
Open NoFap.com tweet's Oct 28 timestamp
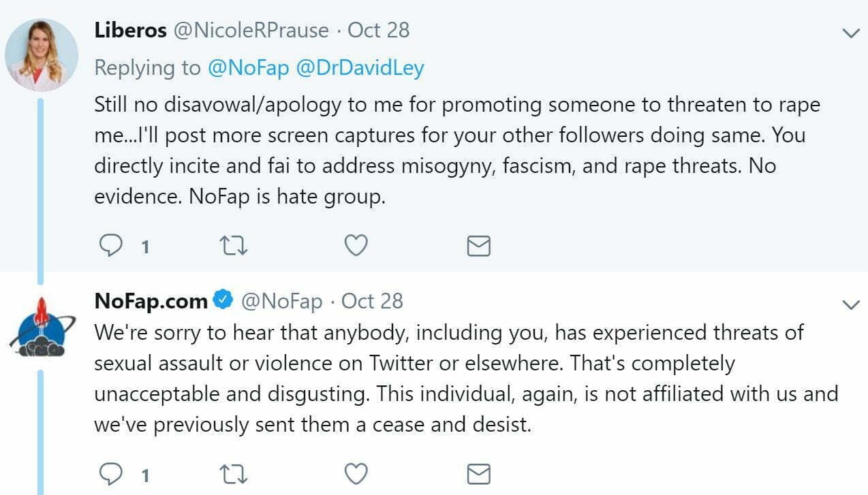pyautogui.click(x=372, y=301)
